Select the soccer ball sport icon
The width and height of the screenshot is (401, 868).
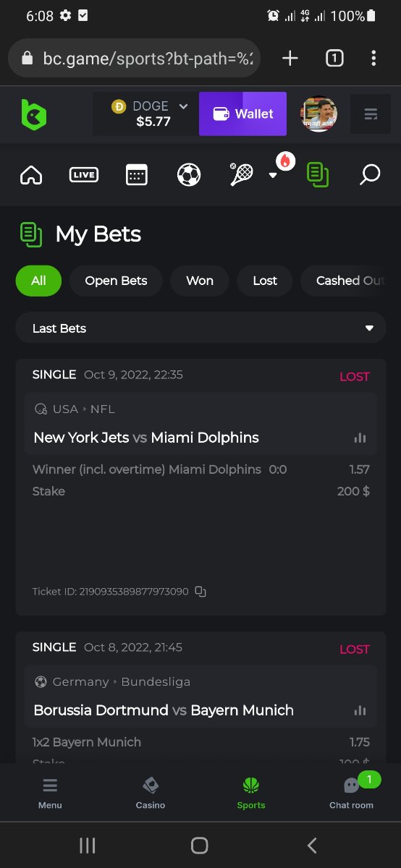(x=189, y=174)
